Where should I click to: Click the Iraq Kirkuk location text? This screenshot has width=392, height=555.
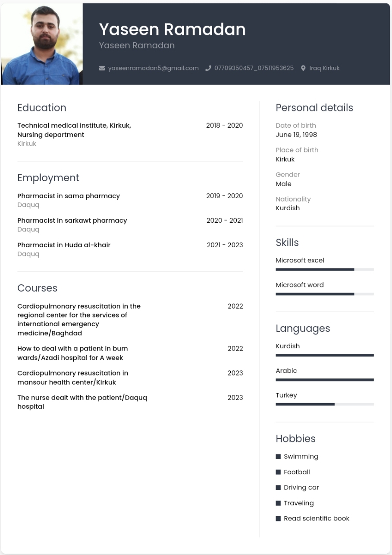coord(324,68)
